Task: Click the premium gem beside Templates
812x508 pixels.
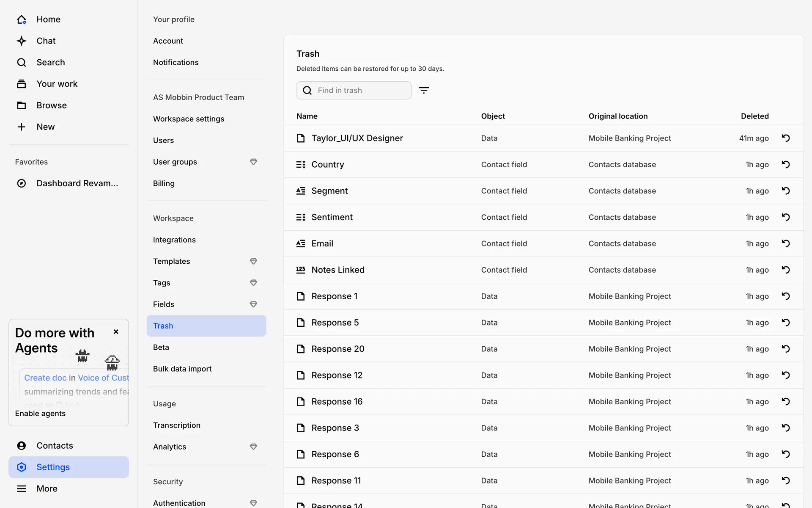Action: click(x=253, y=261)
